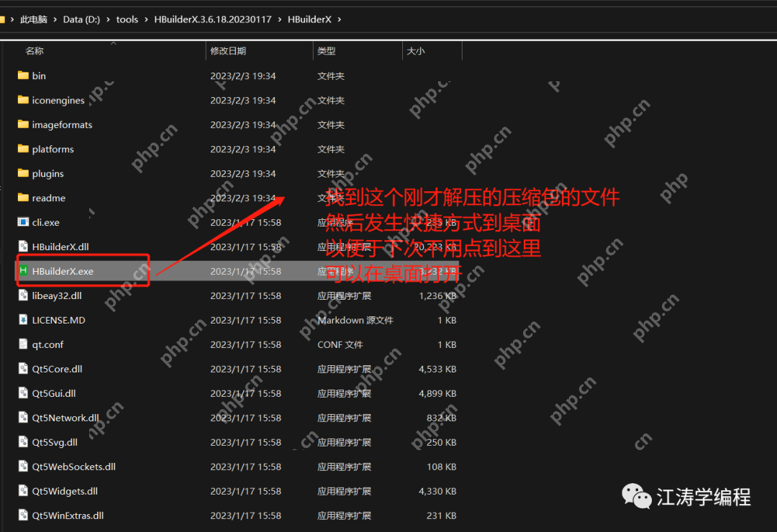Click the cli.exe file icon

click(23, 222)
